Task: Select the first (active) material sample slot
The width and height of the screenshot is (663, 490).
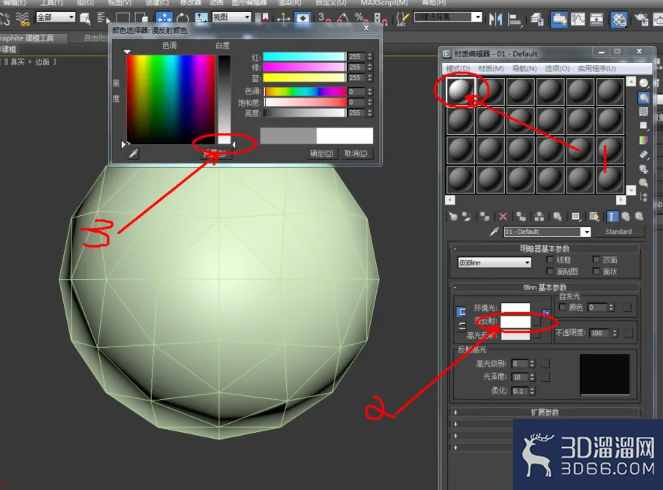Action: point(460,91)
